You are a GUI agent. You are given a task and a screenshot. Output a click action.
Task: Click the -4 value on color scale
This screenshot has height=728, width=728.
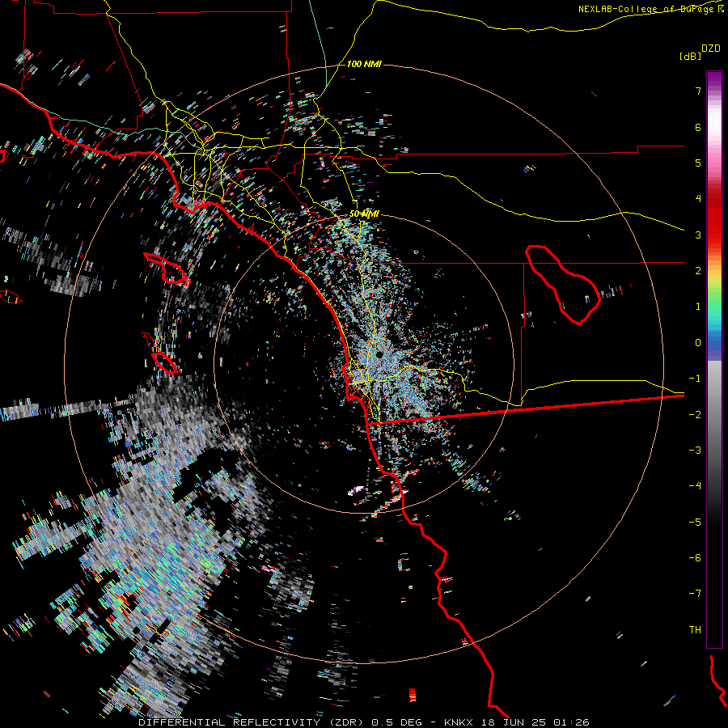click(x=695, y=486)
